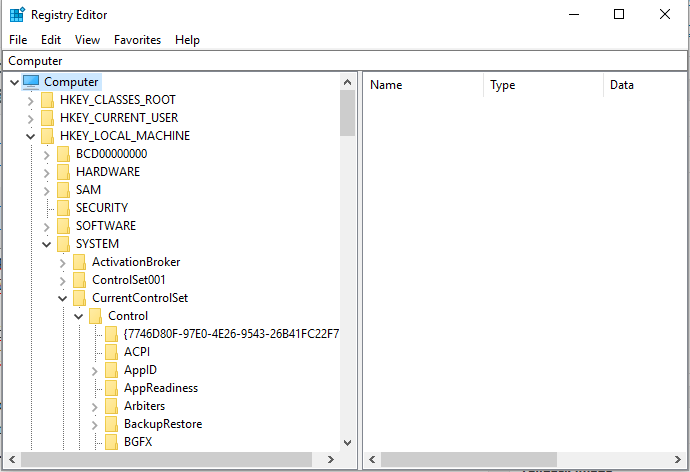Click the SECURITY folder icon
This screenshot has height=472, width=690.
pyautogui.click(x=63, y=208)
